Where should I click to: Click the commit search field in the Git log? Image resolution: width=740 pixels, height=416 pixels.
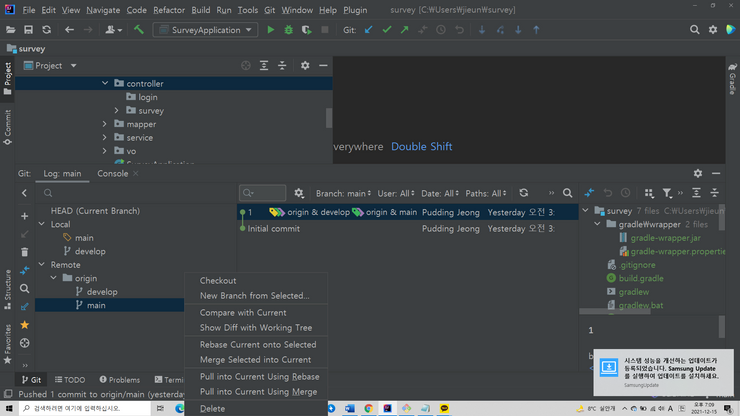pyautogui.click(x=262, y=193)
